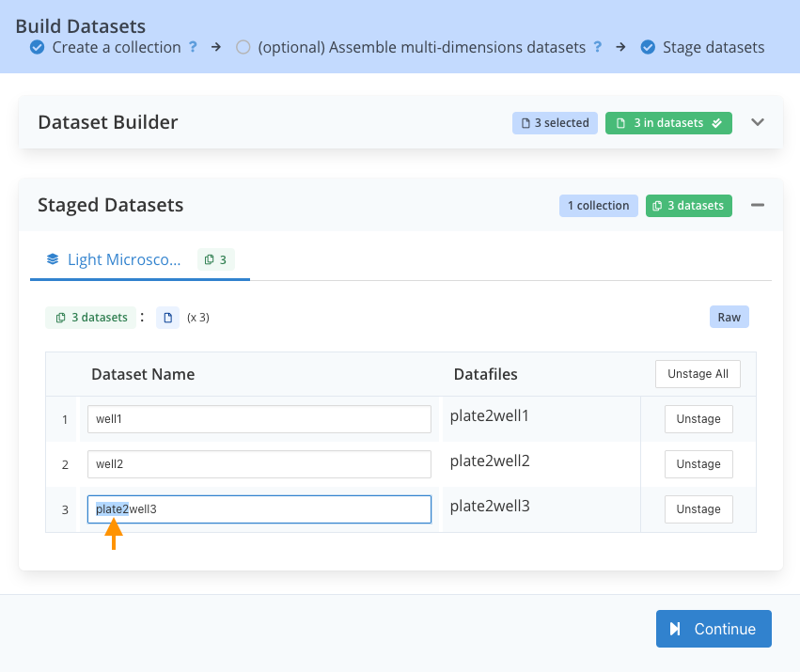Click the 3 in datasets green badge
This screenshot has height=672, width=800.
[x=668, y=123]
